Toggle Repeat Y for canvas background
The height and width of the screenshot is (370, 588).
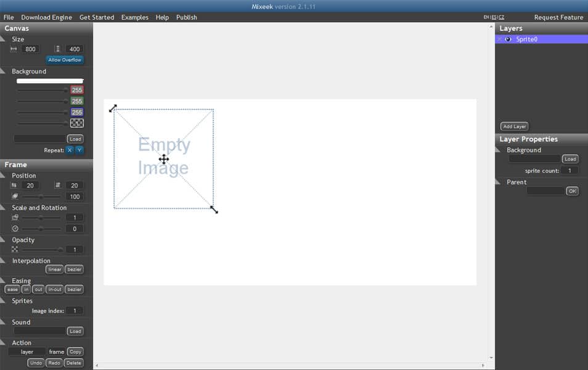click(x=80, y=150)
